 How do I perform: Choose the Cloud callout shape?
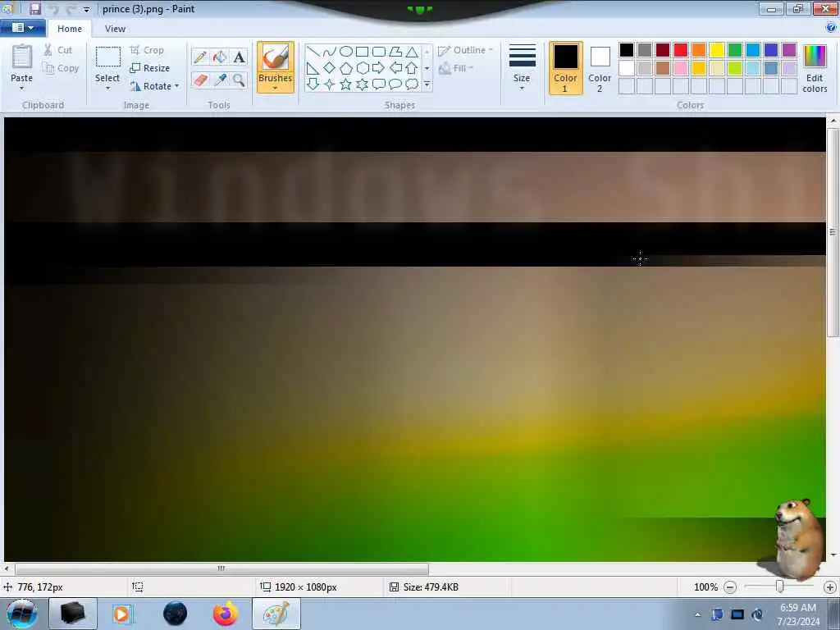tap(412, 84)
